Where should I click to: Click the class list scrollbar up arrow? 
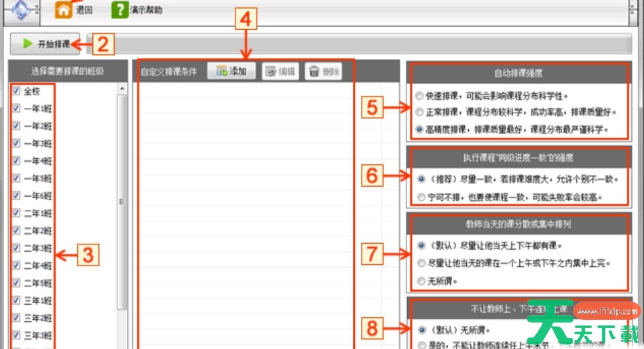(122, 90)
